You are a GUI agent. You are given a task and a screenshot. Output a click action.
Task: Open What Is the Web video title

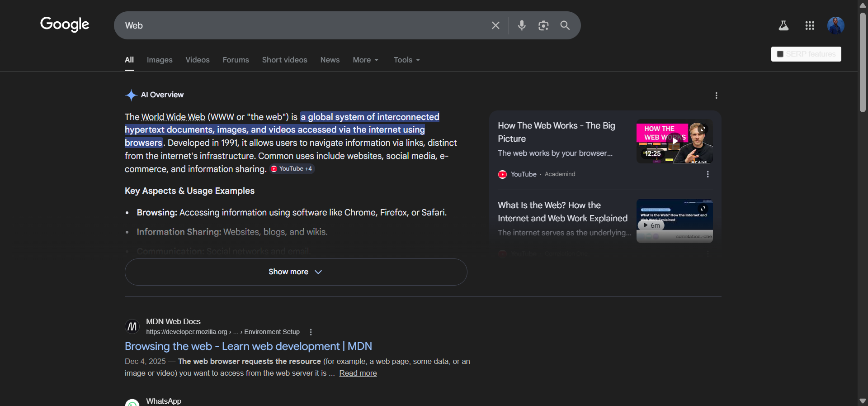563,212
